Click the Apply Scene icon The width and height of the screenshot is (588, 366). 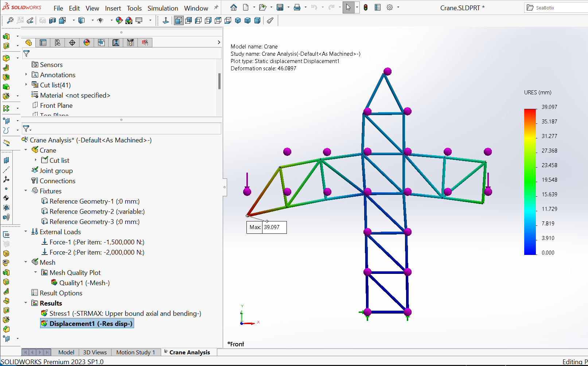(x=129, y=20)
